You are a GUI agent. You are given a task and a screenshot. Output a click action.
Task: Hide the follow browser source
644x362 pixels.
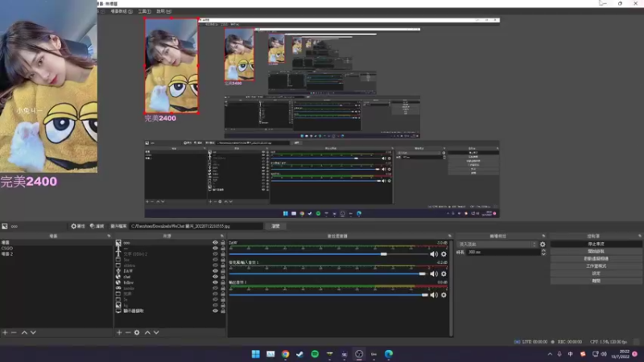[215, 283]
